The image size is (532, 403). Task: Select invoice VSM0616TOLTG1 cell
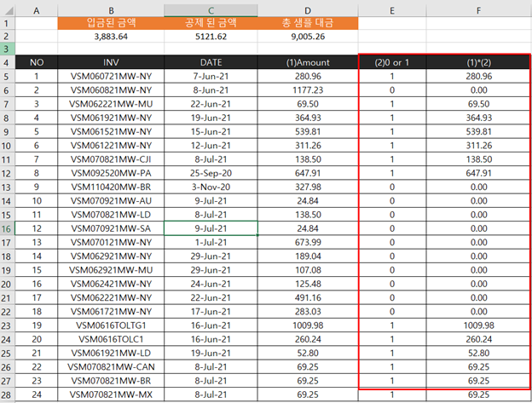click(111, 325)
